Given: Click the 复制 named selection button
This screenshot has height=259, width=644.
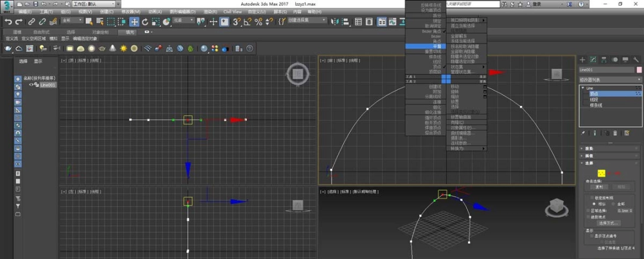Looking at the screenshot, I should click(599, 187).
